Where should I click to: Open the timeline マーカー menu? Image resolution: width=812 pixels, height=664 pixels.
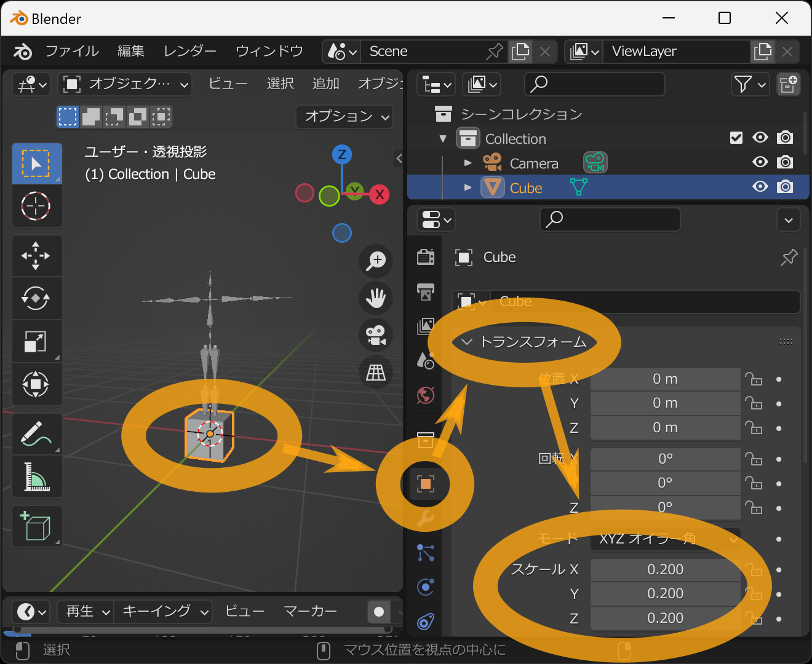pos(311,612)
